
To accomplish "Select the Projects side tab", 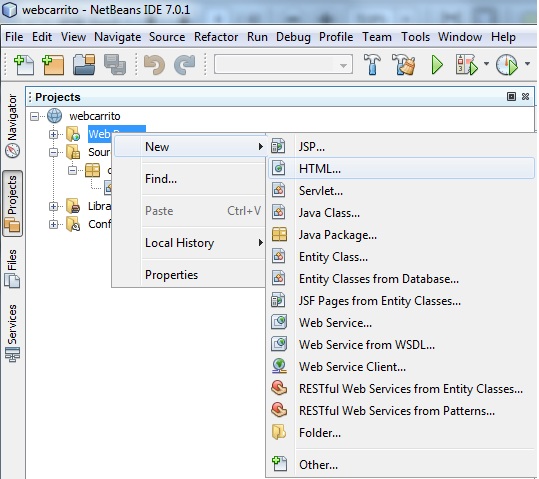I will [x=12, y=204].
